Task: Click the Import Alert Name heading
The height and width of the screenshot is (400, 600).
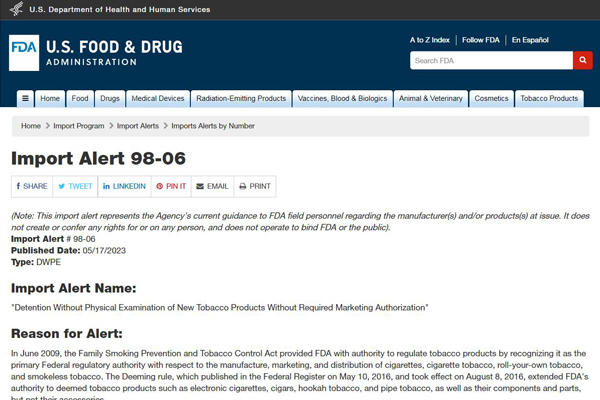Action: tap(73, 288)
